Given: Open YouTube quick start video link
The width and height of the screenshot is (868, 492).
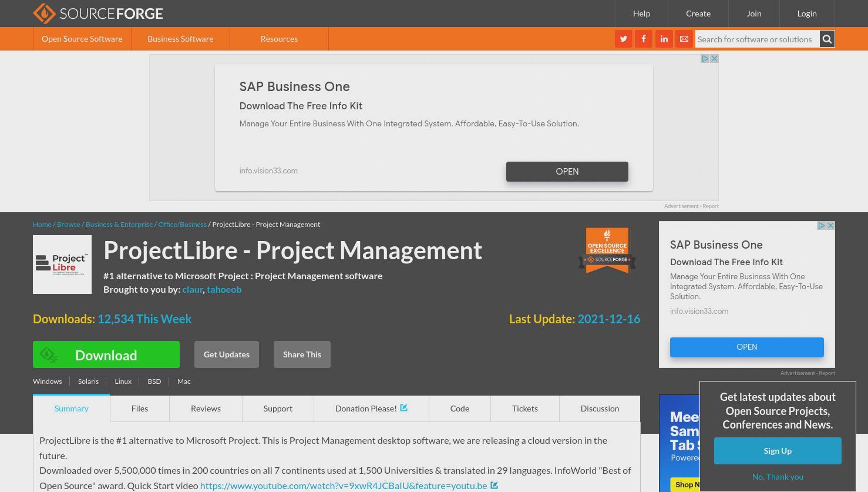Looking at the screenshot, I should click(344, 486).
